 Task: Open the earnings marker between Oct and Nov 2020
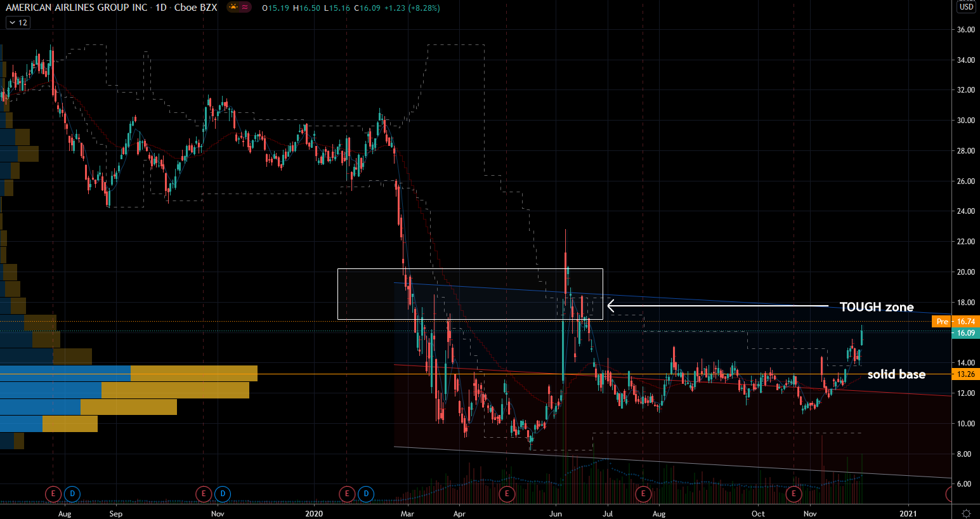pyautogui.click(x=794, y=493)
